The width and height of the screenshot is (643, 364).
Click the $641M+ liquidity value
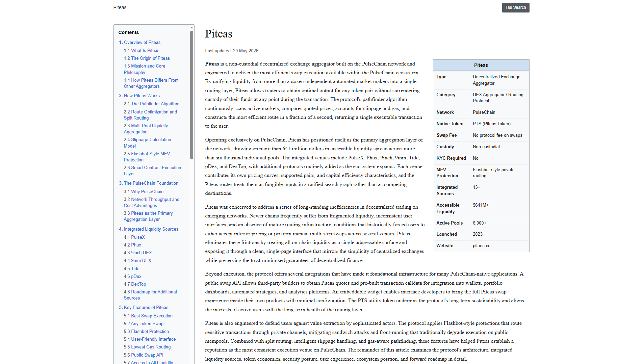tap(481, 205)
